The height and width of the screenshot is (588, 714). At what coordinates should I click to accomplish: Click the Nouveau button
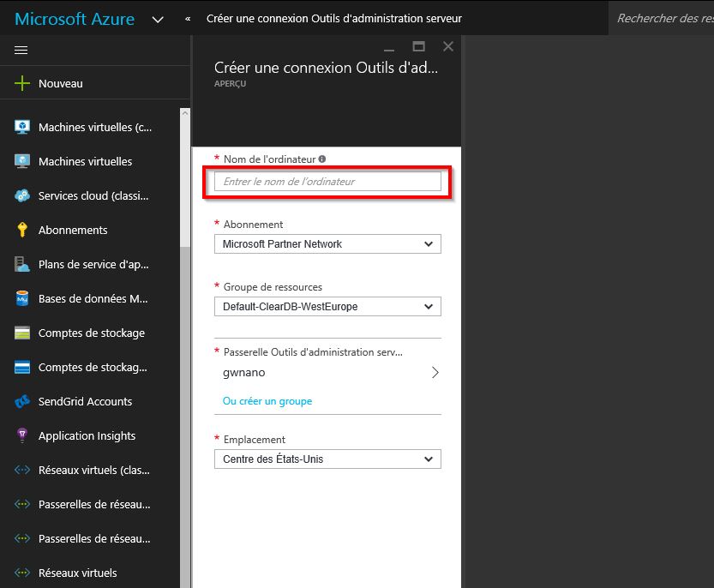(60, 84)
